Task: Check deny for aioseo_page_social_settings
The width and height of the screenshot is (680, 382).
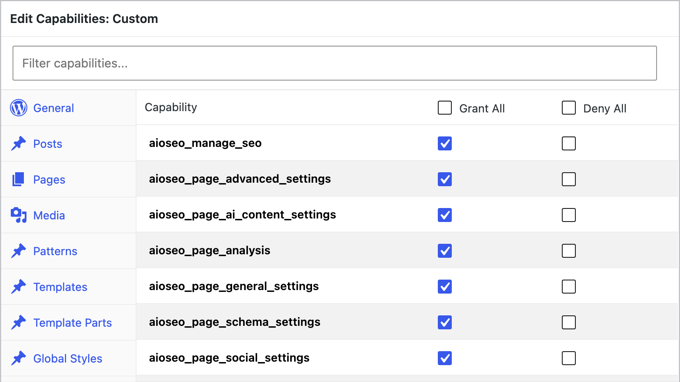Action: [x=569, y=358]
